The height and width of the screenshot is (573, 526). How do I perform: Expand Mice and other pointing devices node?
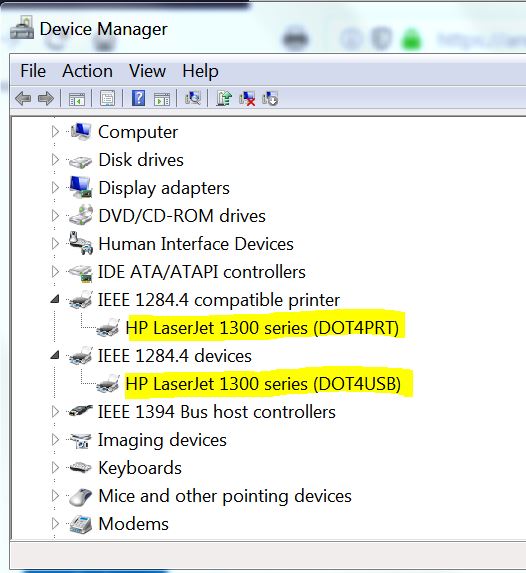coord(55,496)
